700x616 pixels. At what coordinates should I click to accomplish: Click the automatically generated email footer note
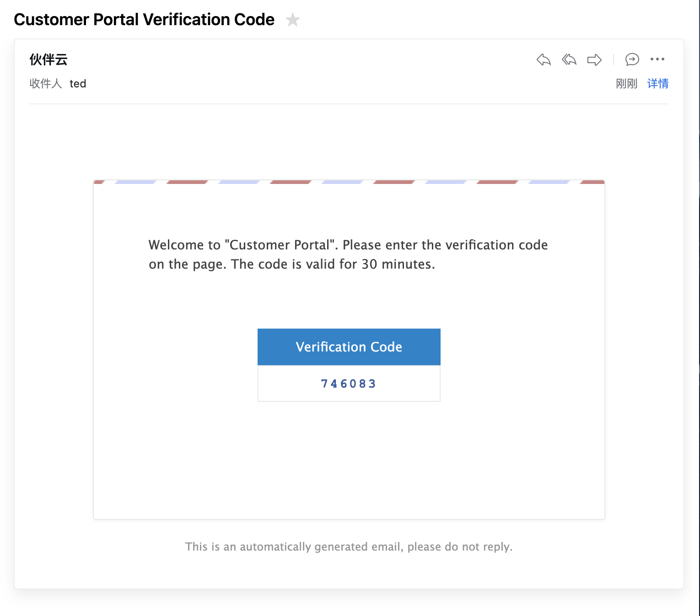pos(349,546)
